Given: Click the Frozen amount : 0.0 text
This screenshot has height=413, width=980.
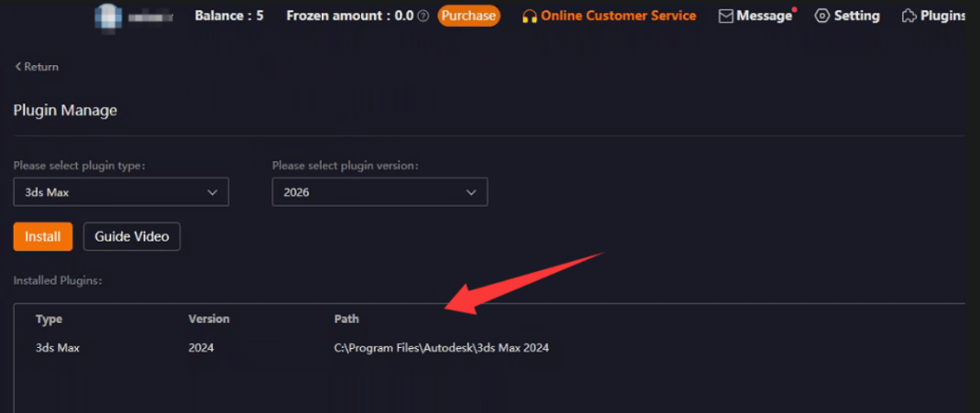Looking at the screenshot, I should (350, 16).
